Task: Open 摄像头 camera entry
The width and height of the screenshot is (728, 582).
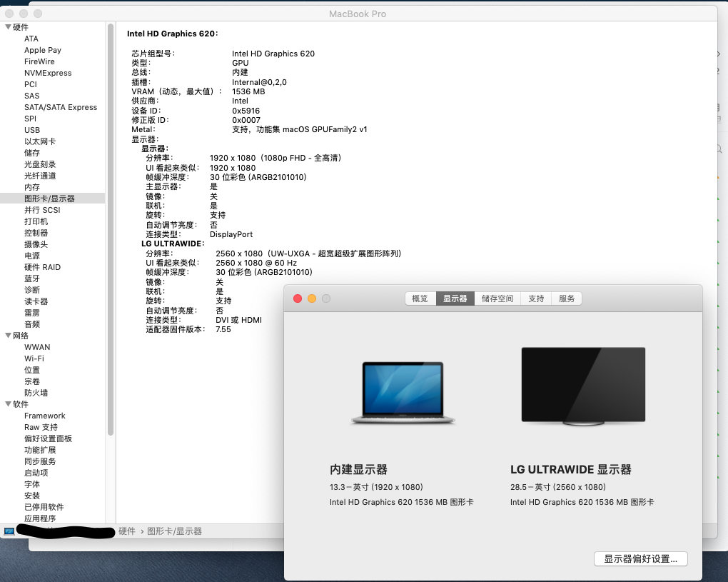Action: [36, 244]
